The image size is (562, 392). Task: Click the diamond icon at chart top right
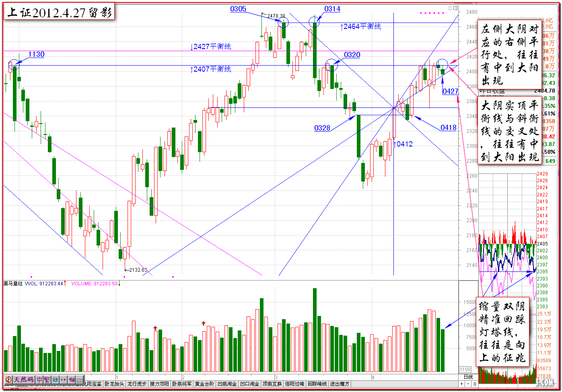pos(450,8)
